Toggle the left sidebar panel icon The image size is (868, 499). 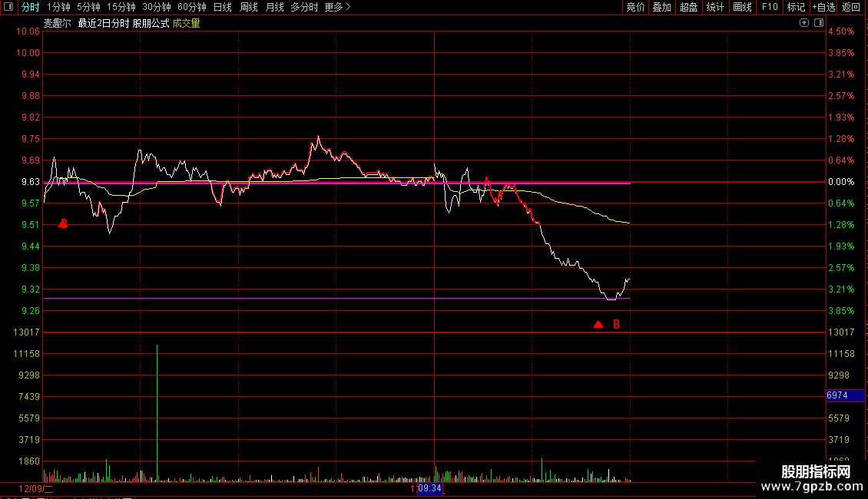[8, 7]
